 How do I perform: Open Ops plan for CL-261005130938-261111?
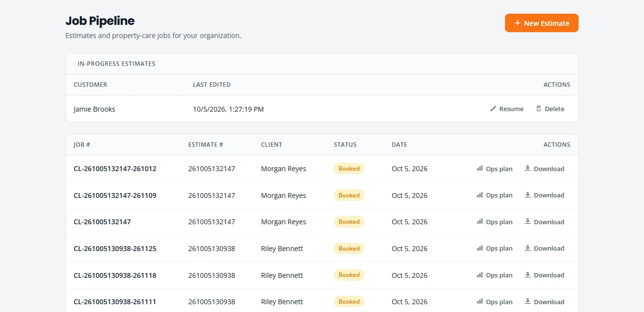tap(495, 302)
